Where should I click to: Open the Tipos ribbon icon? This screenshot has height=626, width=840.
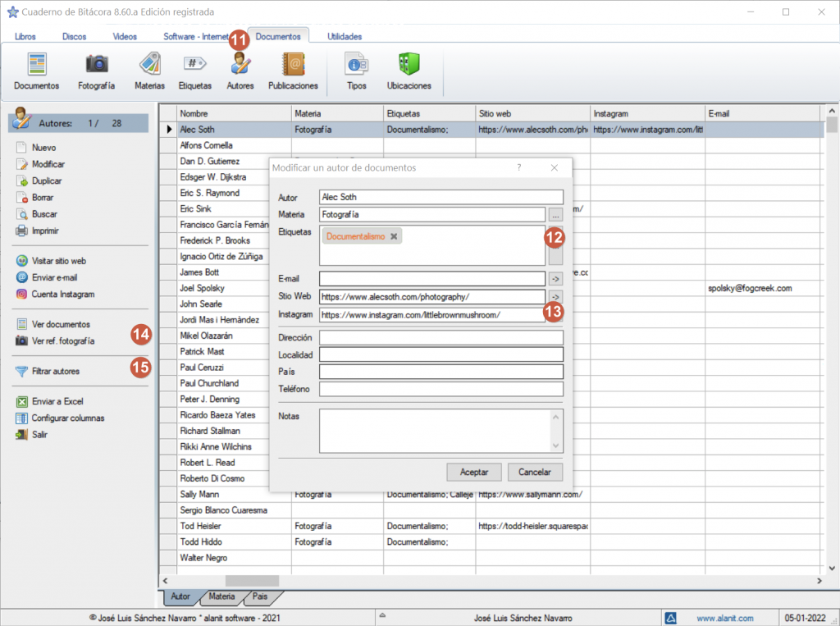(x=357, y=71)
